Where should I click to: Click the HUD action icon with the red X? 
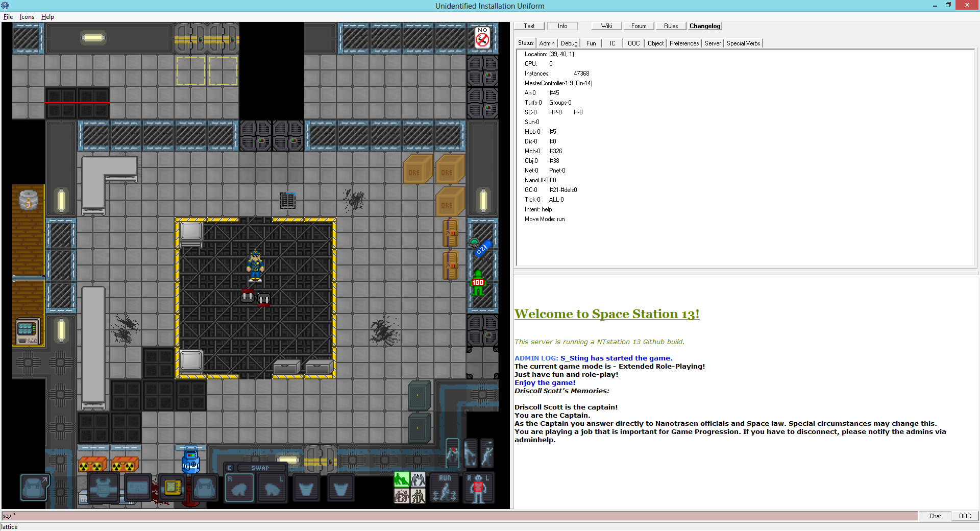tap(452, 453)
